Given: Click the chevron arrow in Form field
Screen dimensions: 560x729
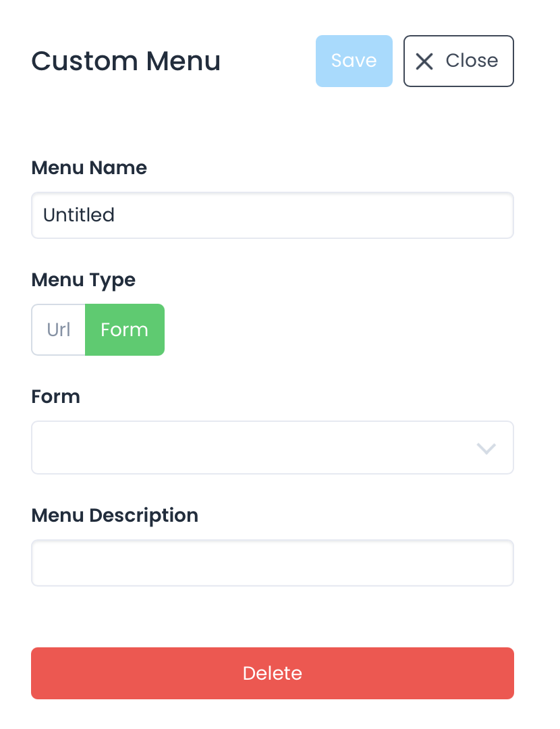Looking at the screenshot, I should click(486, 448).
